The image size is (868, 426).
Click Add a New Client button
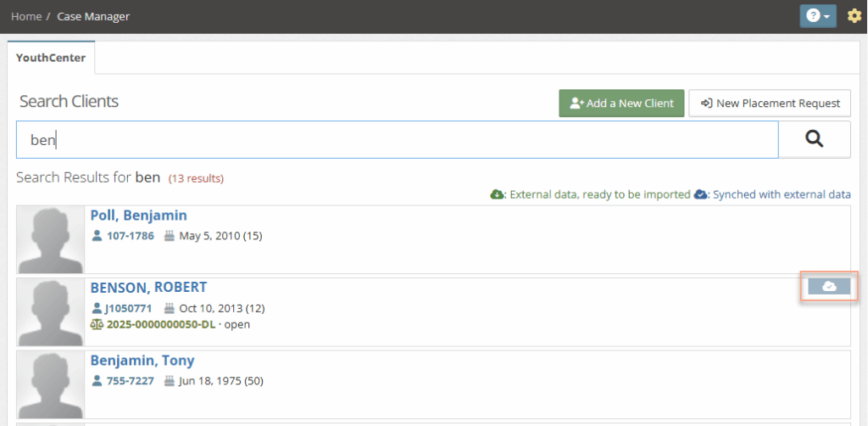click(x=621, y=103)
